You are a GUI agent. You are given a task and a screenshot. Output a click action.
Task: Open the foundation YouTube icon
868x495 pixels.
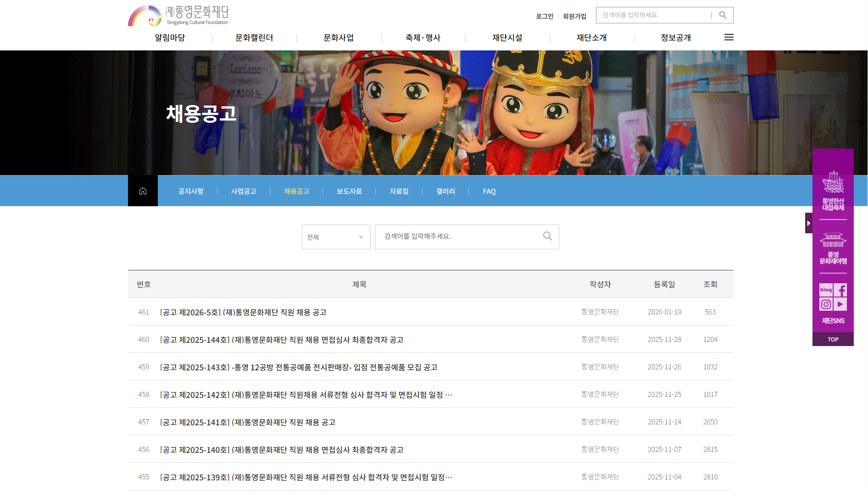point(840,304)
